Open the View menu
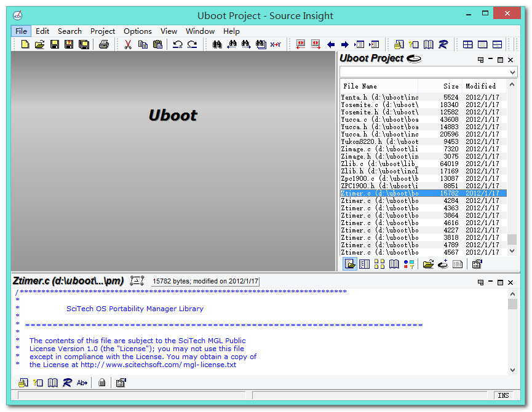 coord(169,31)
